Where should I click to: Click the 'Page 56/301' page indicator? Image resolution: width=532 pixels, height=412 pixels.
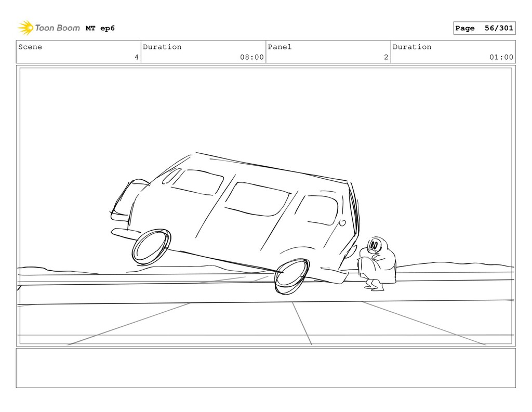click(x=484, y=28)
